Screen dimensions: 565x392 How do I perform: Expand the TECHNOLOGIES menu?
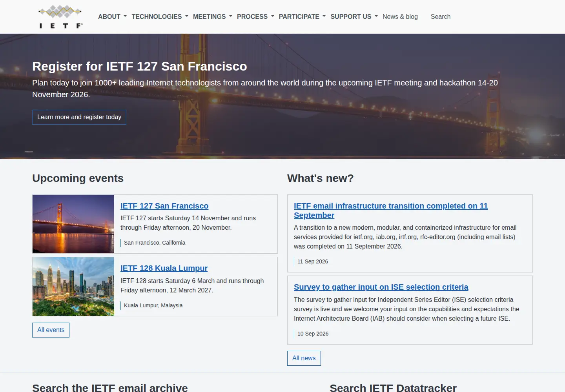tap(160, 16)
